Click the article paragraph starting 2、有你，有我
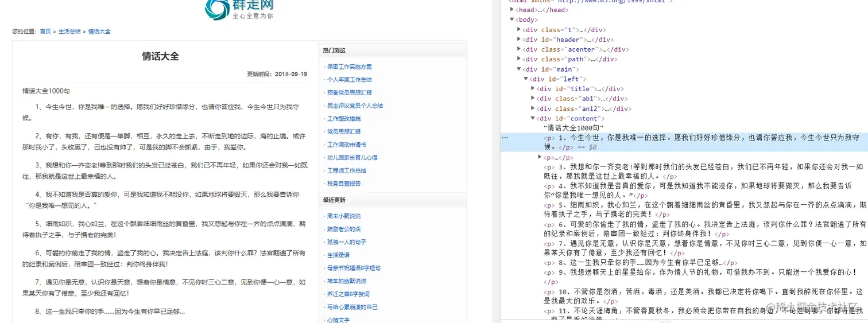Screen dimensions: 868x323 pos(165,142)
